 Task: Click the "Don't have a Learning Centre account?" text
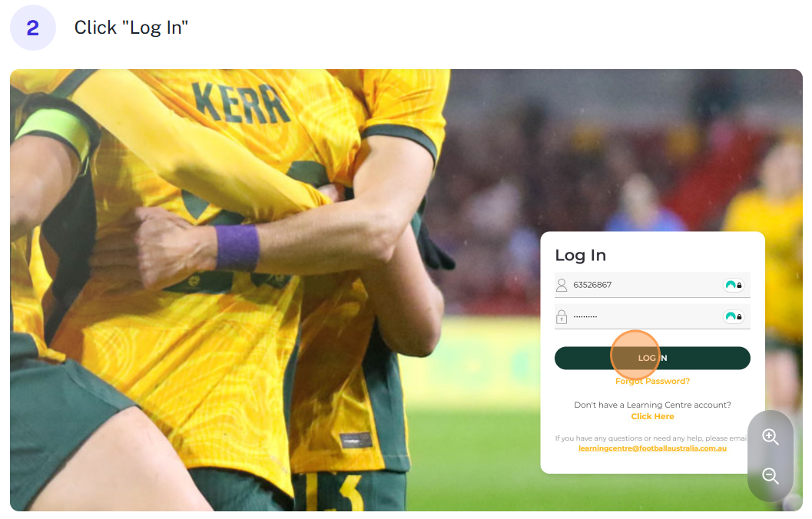point(652,405)
